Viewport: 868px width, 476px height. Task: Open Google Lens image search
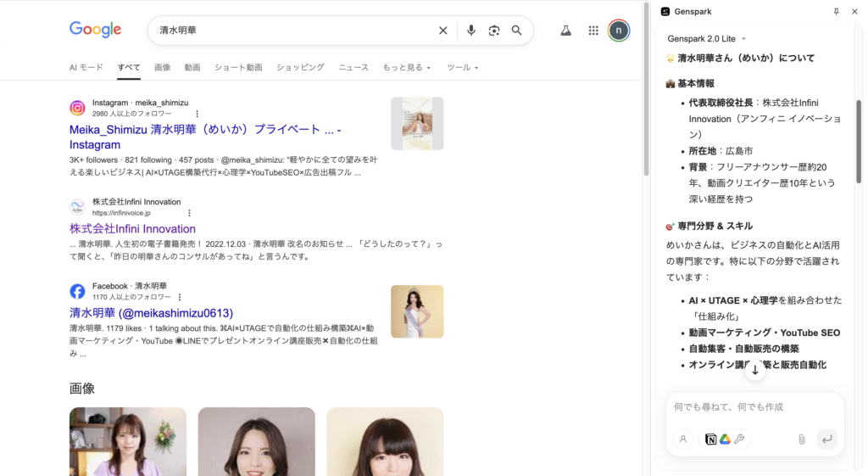(x=494, y=31)
